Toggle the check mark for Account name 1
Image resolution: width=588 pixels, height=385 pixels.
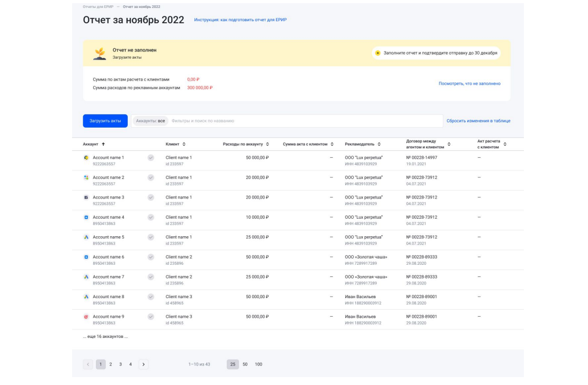(151, 158)
